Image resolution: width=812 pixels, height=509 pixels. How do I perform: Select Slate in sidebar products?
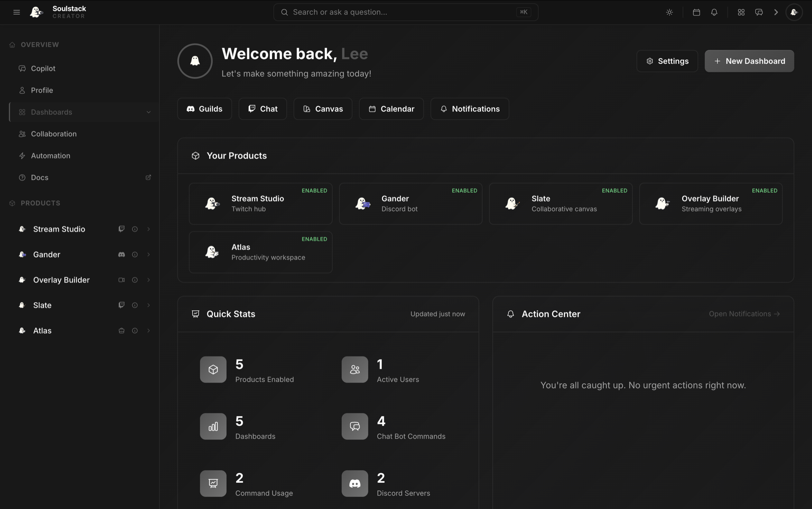[x=42, y=305]
